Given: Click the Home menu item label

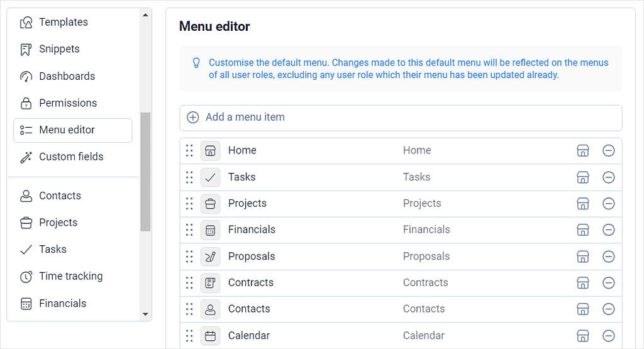Looking at the screenshot, I should pos(242,150).
